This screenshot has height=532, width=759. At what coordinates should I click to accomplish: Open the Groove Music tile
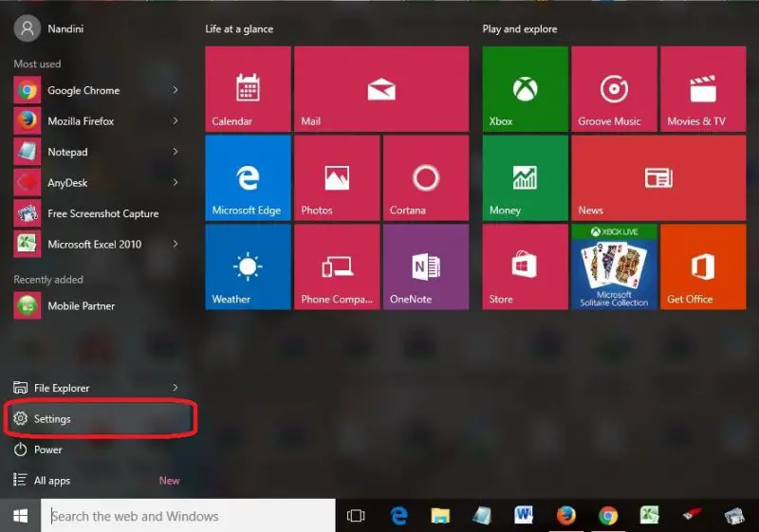coord(614,89)
